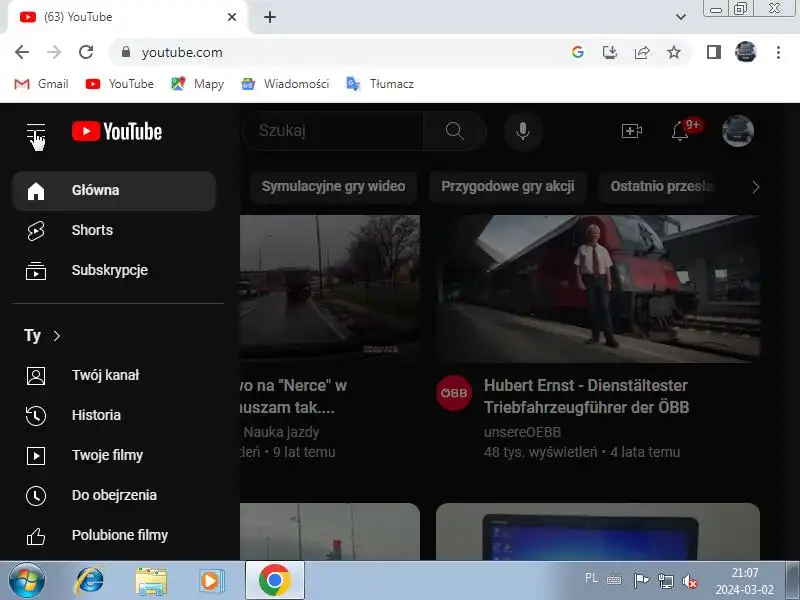Collapse the YouTube hamburger guide menu
The width and height of the screenshot is (800, 600).
click(x=36, y=132)
